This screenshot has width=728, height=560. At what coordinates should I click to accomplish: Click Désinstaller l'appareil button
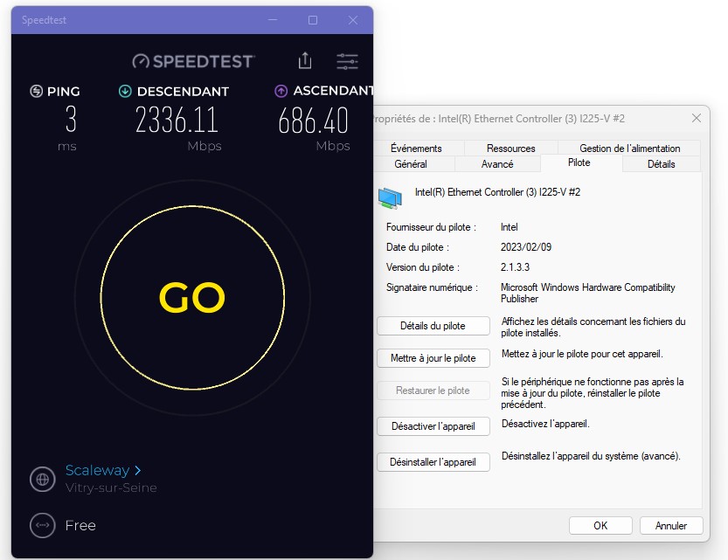tap(433, 462)
